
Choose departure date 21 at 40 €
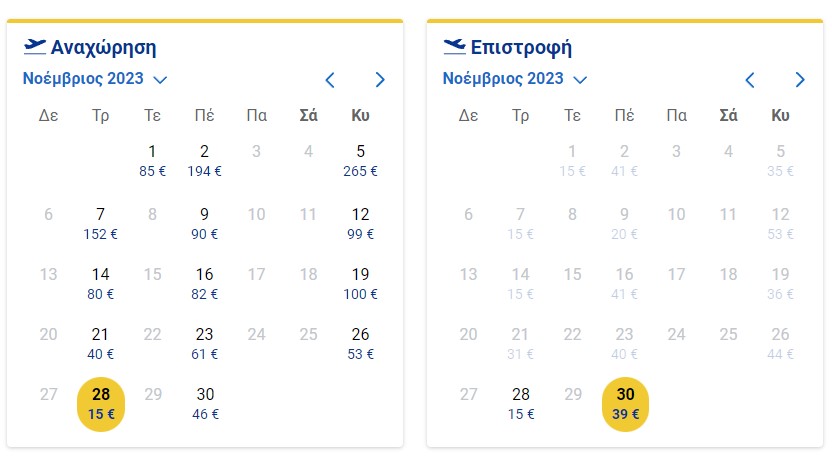coord(101,342)
